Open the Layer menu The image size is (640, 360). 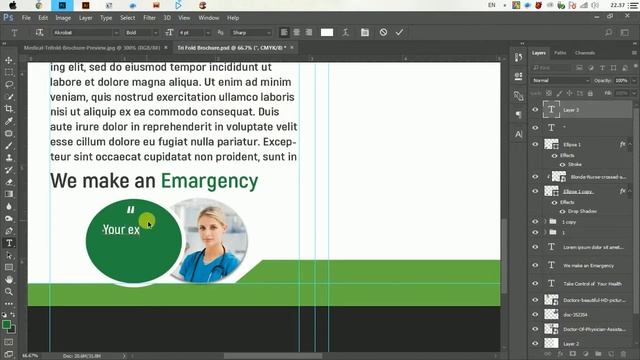click(85, 18)
